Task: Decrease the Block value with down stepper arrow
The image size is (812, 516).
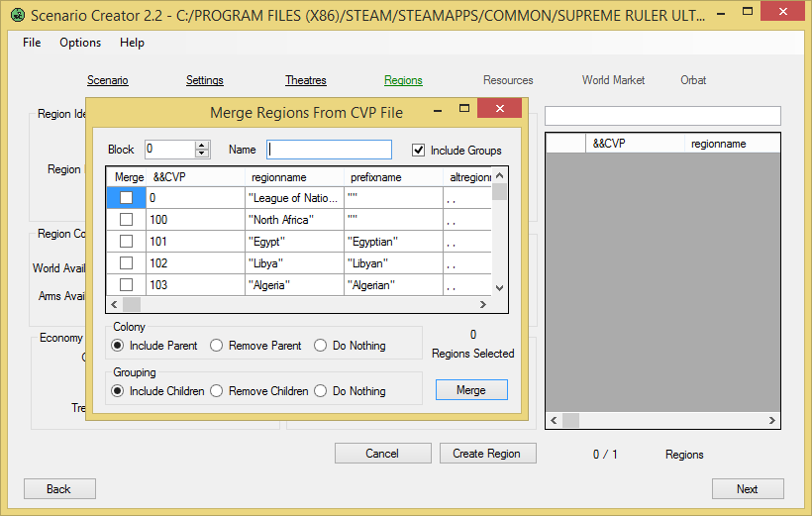Action: point(202,154)
